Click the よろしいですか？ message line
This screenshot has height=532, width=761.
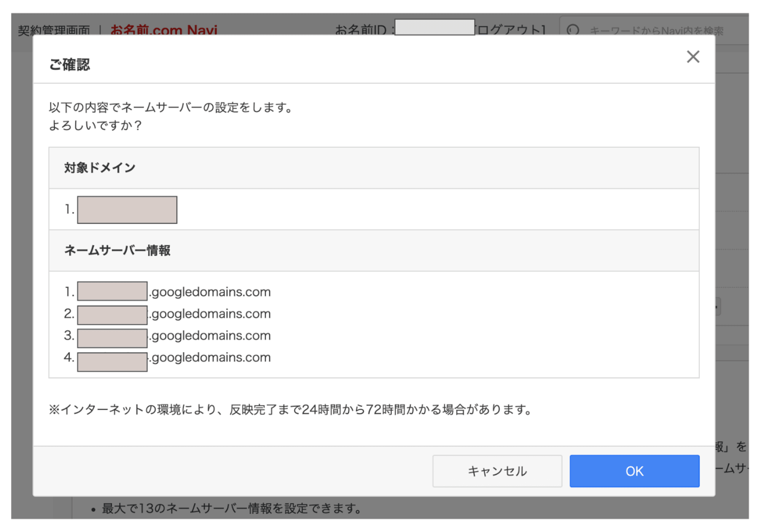96,125
